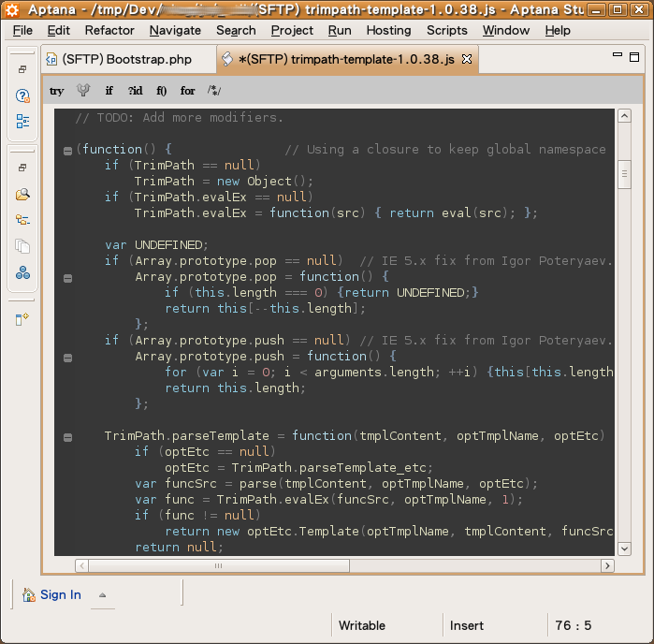The image size is (654, 644).
Task: Click the horizontal scrollbar thumb
Action: tap(219, 566)
